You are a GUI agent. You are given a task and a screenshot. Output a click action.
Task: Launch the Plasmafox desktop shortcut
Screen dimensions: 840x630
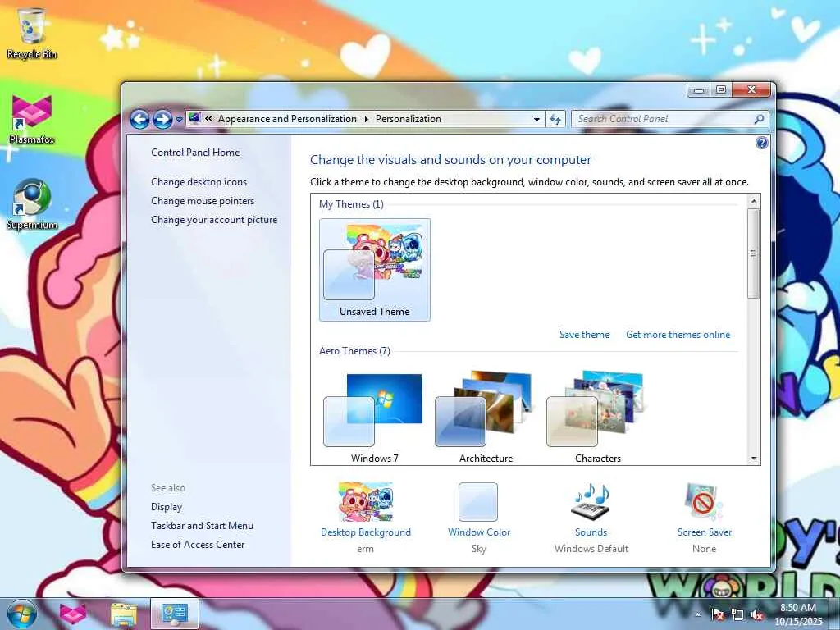[32, 119]
